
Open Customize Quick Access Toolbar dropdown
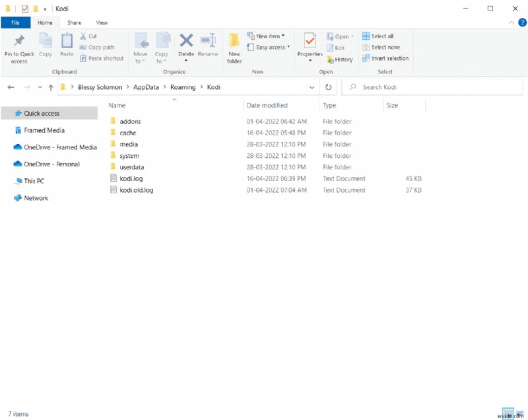point(45,9)
